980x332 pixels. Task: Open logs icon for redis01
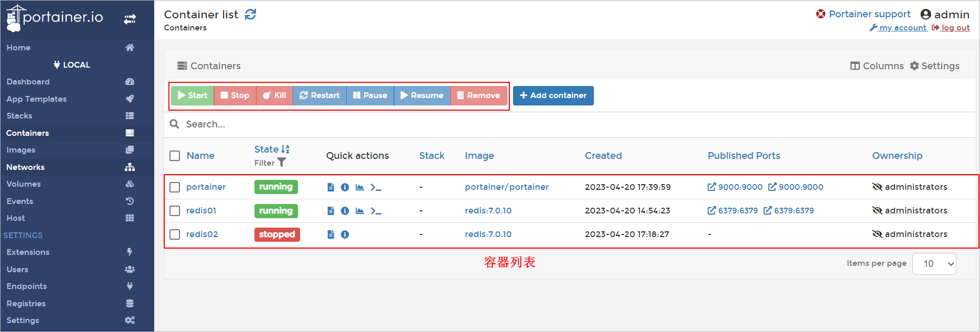(331, 211)
